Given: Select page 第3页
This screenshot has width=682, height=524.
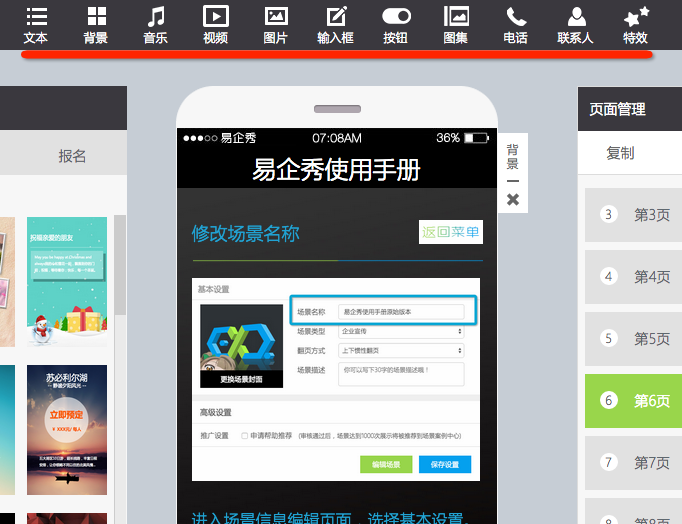Looking at the screenshot, I should coord(633,215).
